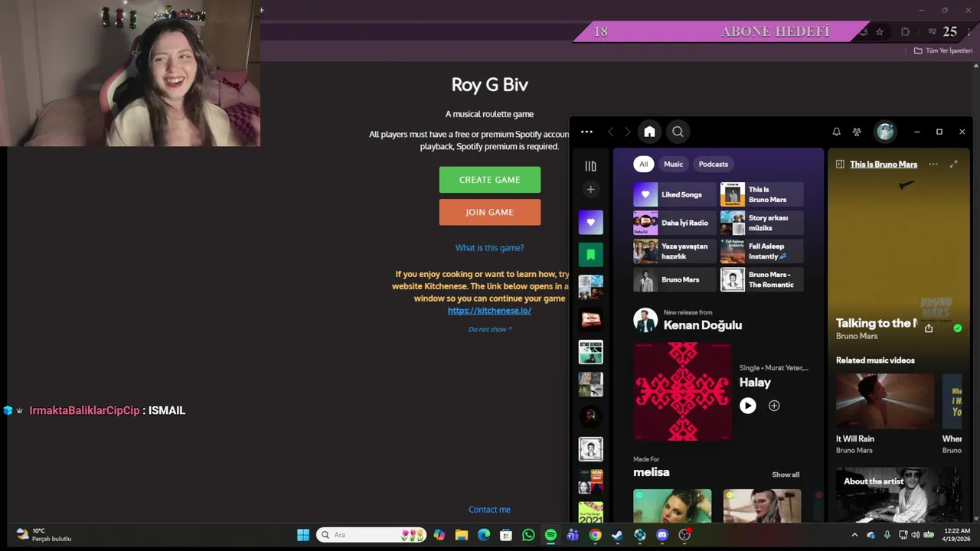
Task: Toggle green saved checkmark for current track
Action: [957, 328]
